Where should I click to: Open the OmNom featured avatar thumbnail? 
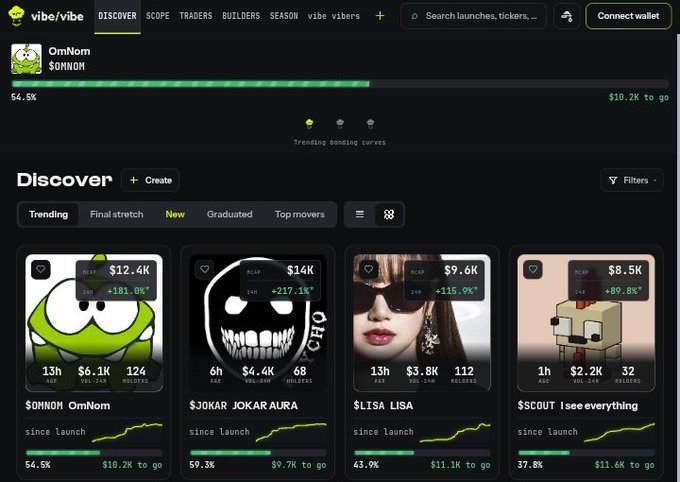pyautogui.click(x=26, y=59)
